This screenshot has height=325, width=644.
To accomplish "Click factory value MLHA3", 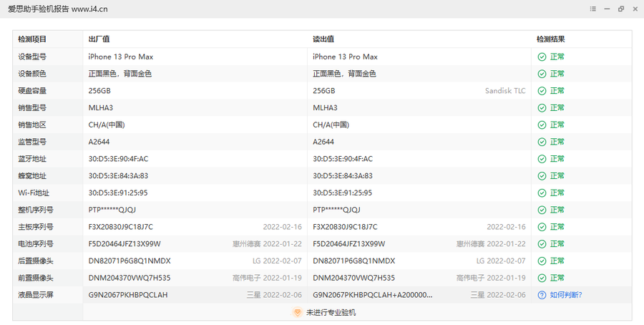I will (x=101, y=107).
